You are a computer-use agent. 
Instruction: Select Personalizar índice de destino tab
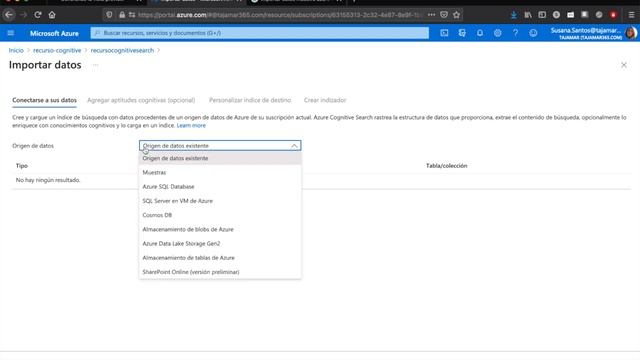(250, 100)
